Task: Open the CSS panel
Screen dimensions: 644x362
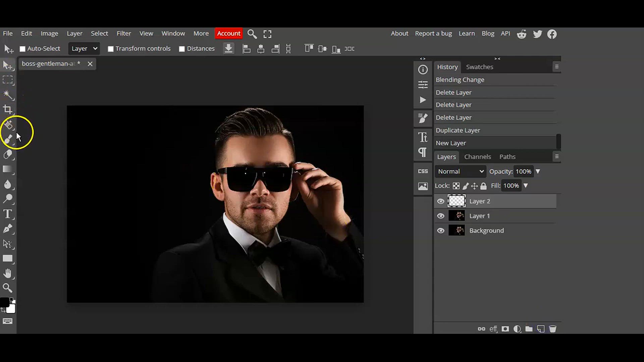Action: coord(423,171)
